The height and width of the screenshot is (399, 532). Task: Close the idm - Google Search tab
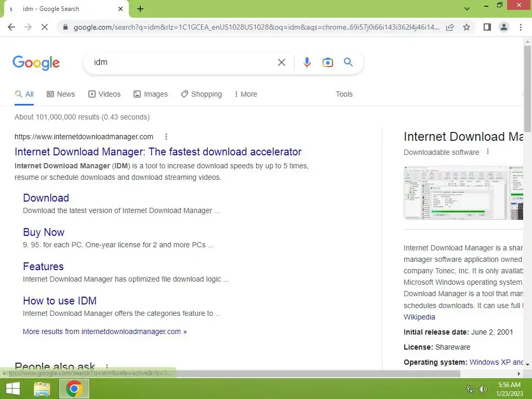coord(121,9)
